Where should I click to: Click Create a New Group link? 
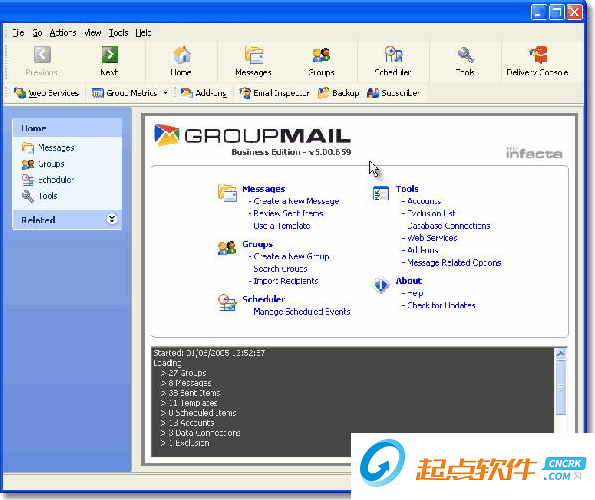[291, 257]
